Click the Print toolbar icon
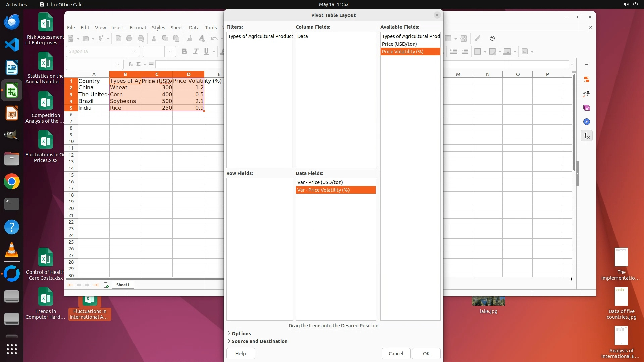 tap(129, 39)
